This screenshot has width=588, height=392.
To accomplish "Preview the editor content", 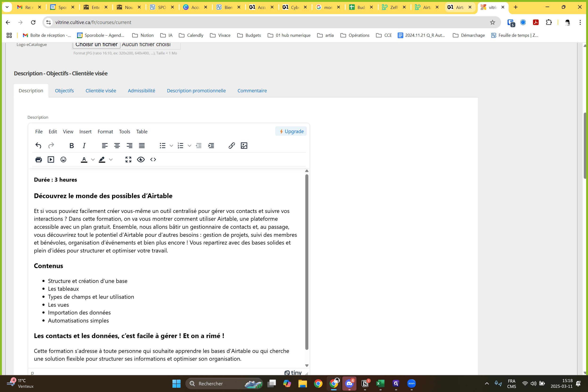I will pyautogui.click(x=141, y=159).
